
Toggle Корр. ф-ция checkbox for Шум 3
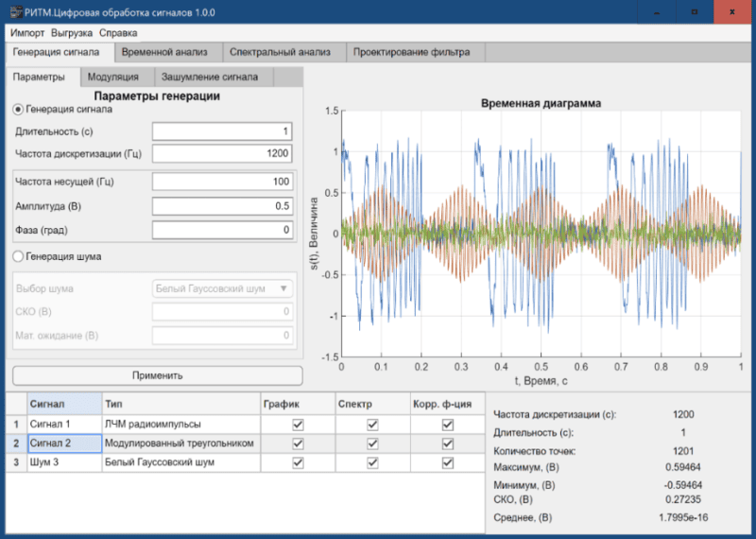coord(447,462)
